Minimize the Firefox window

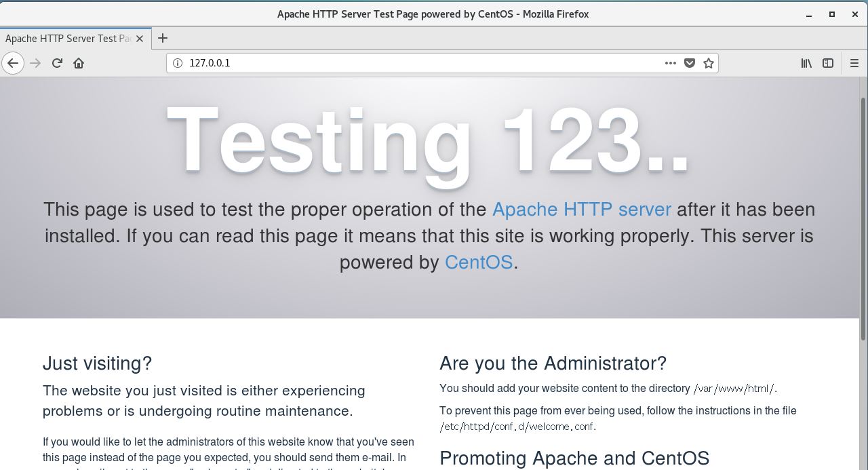809,14
